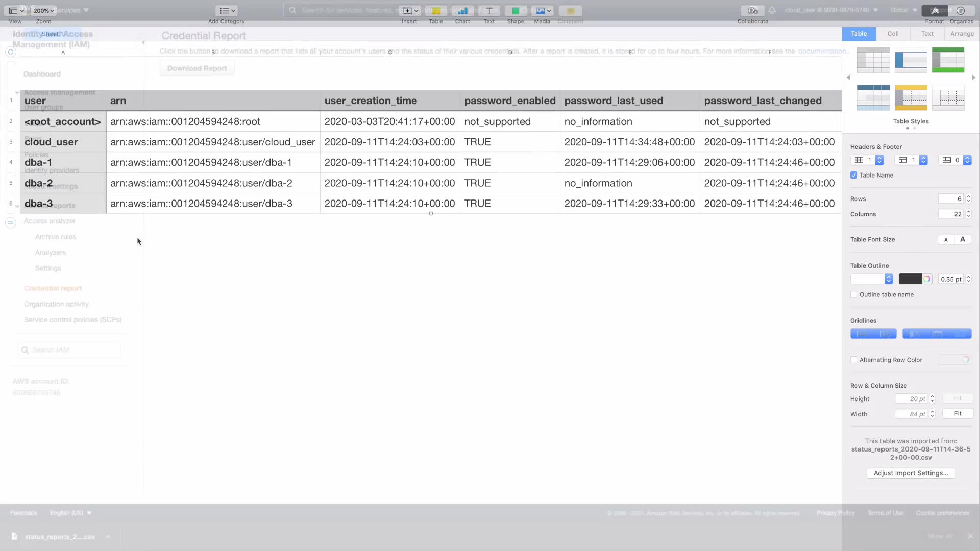Viewport: 980px width, 551px height.
Task: Click the Table toolbar icon
Action: click(436, 11)
